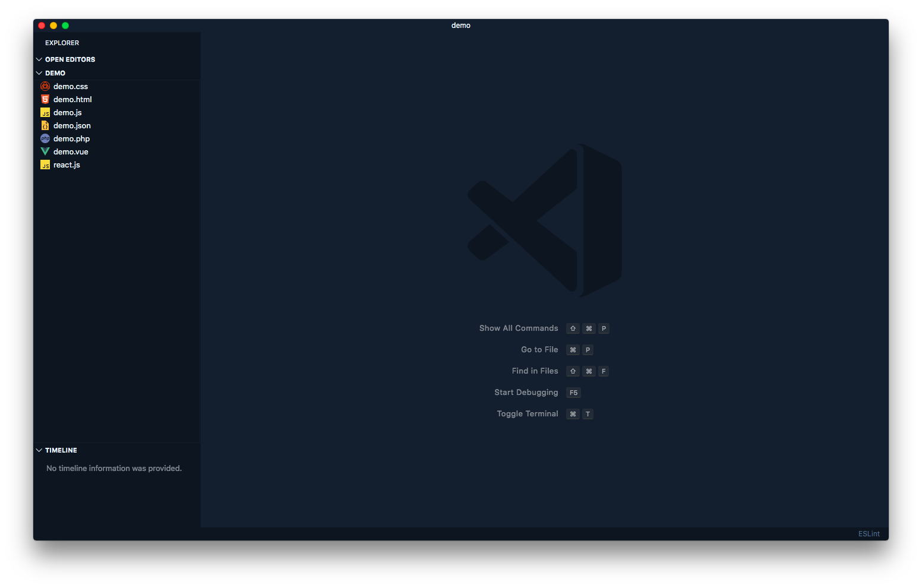
Task: Click 'No timeline information was provided' text
Action: pos(114,469)
